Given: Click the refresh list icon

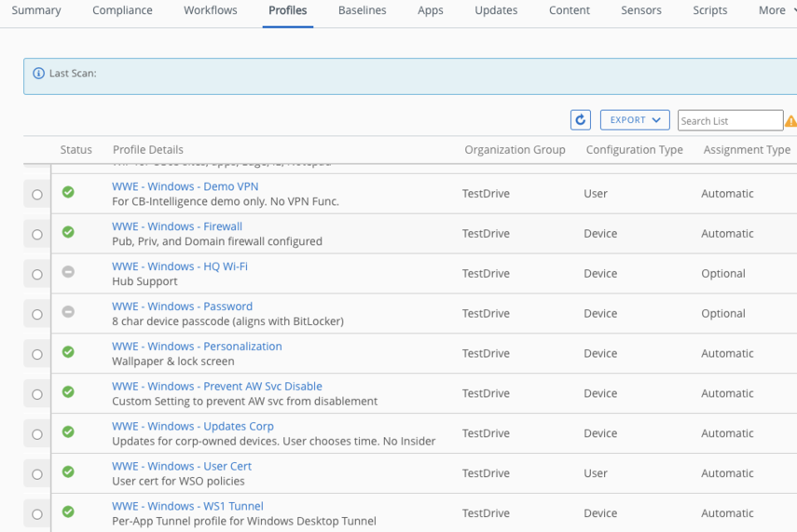Looking at the screenshot, I should click(580, 120).
